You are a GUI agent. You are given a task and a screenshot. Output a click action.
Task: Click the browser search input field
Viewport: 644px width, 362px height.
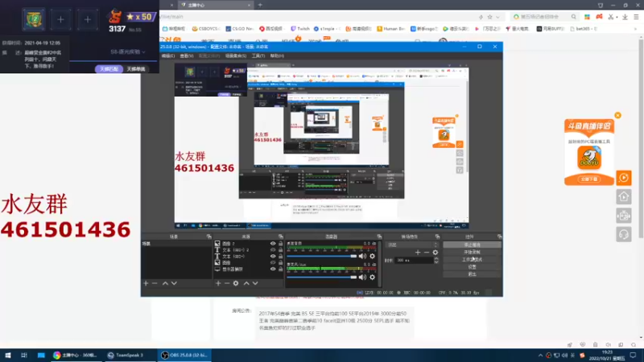[545, 17]
